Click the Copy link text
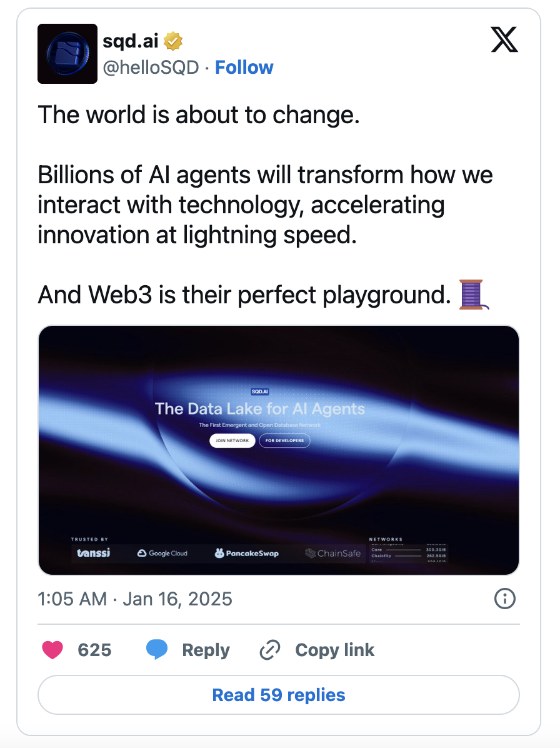Viewport: 560px width, 748px height. click(x=334, y=650)
